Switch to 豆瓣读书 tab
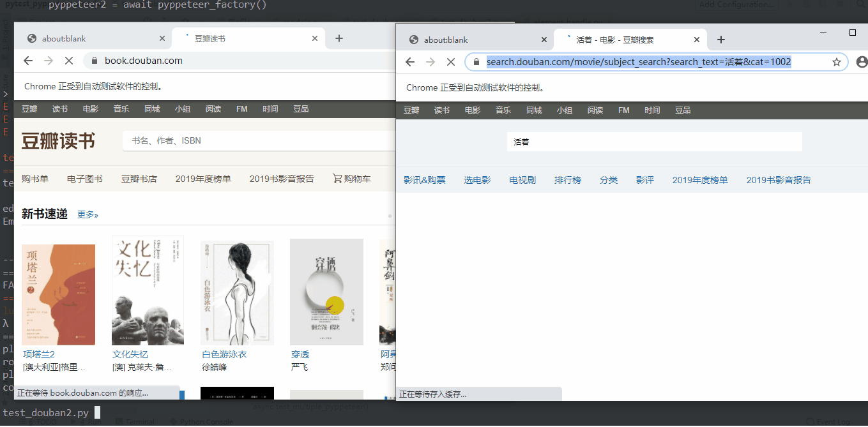Image resolution: width=868 pixels, height=427 pixels. pyautogui.click(x=248, y=38)
